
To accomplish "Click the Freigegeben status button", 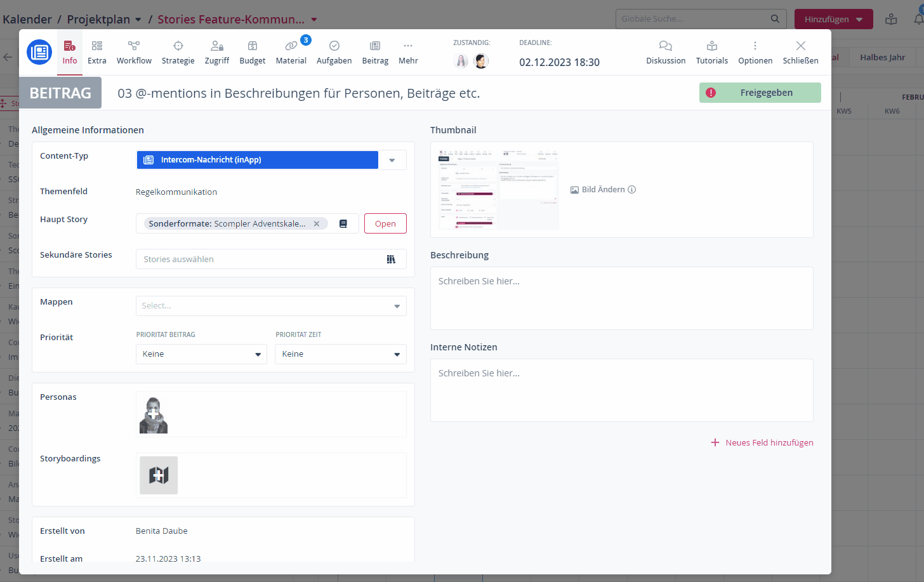I will click(x=760, y=93).
